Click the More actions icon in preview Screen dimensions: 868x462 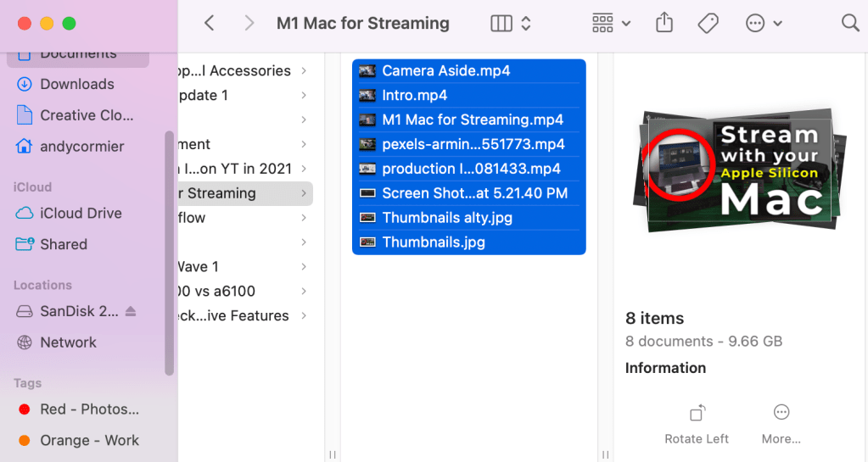pos(781,413)
